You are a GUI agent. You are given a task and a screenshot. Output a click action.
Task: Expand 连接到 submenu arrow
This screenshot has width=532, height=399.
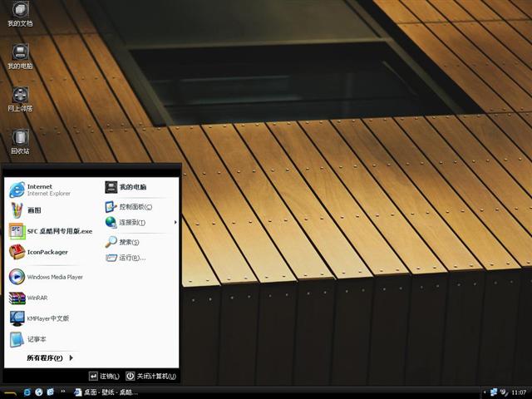click(x=175, y=222)
